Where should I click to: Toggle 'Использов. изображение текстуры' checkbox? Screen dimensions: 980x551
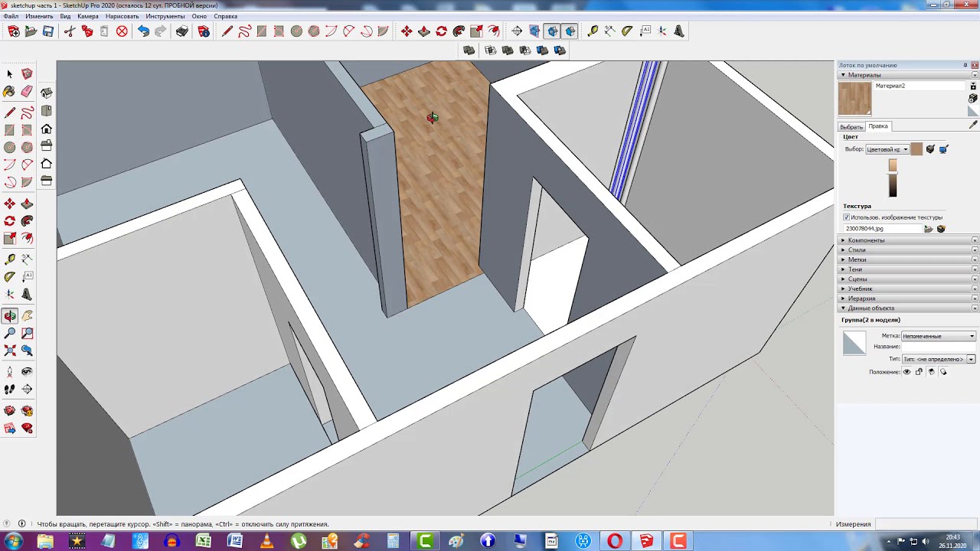click(x=847, y=217)
